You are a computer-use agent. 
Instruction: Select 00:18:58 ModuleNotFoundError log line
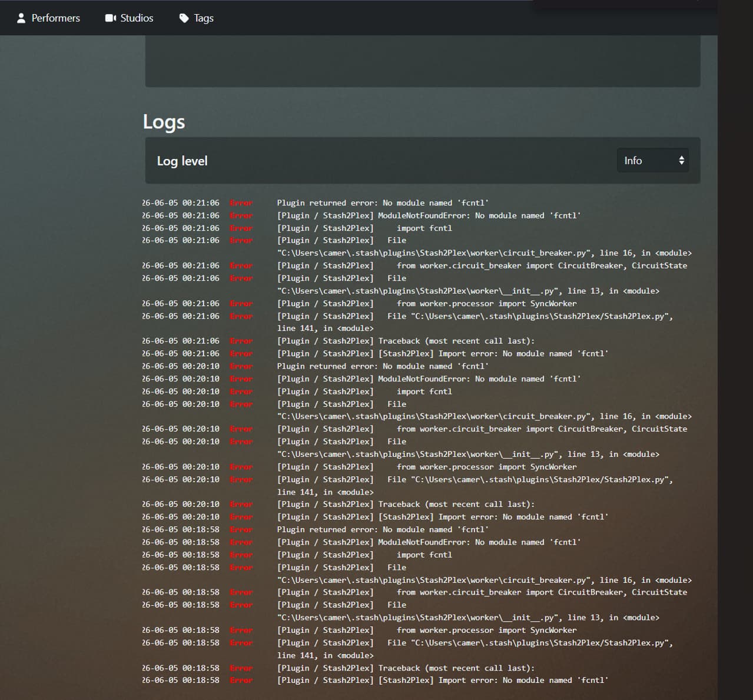429,542
